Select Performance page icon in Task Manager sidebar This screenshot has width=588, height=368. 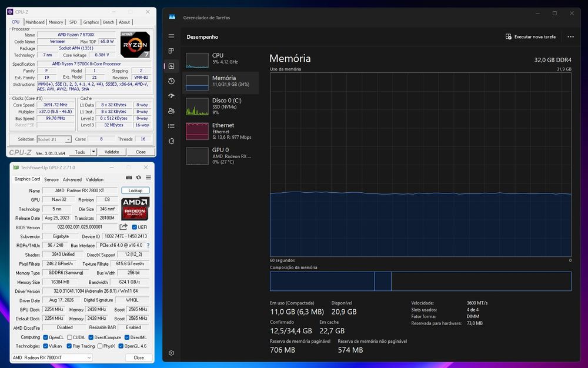pos(171,66)
